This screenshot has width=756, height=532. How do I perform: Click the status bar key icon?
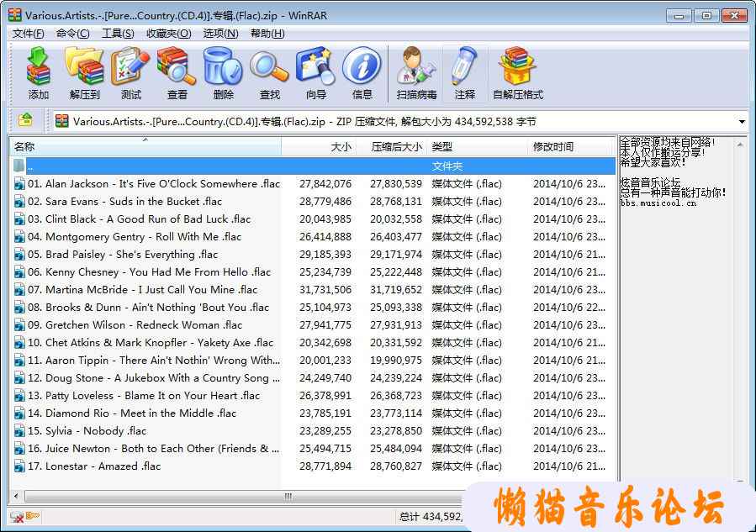33,516
